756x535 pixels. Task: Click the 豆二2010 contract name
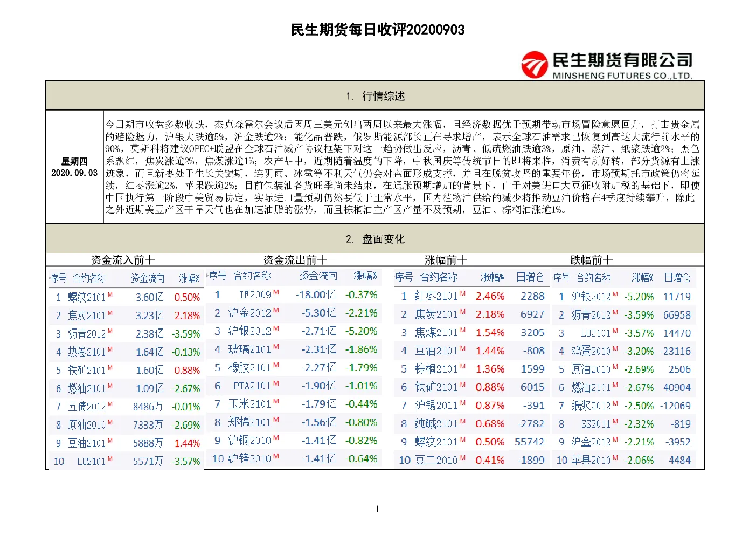point(436,461)
